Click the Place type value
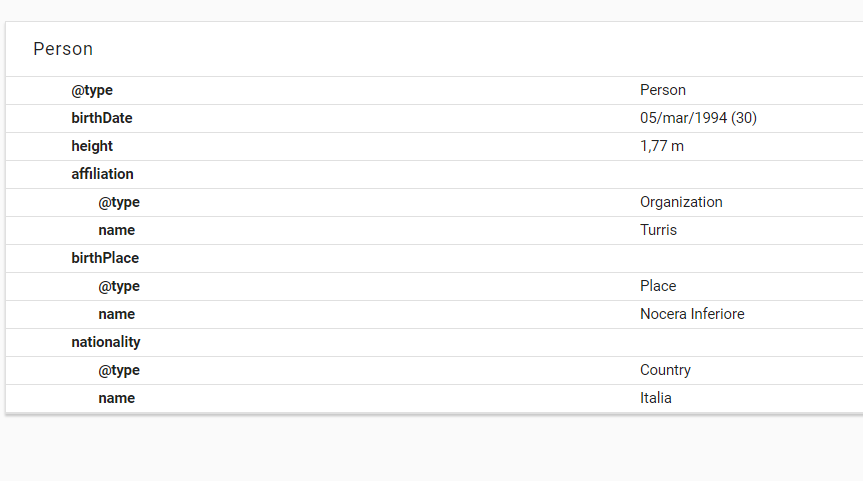The height and width of the screenshot is (481, 863). (658, 286)
